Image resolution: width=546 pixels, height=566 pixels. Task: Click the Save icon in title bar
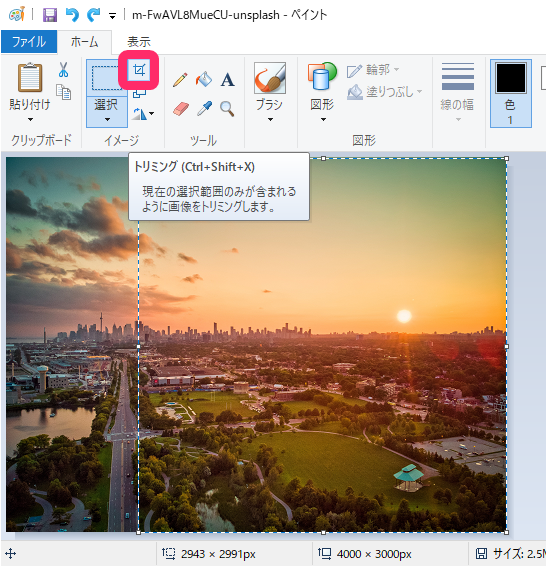point(50,15)
